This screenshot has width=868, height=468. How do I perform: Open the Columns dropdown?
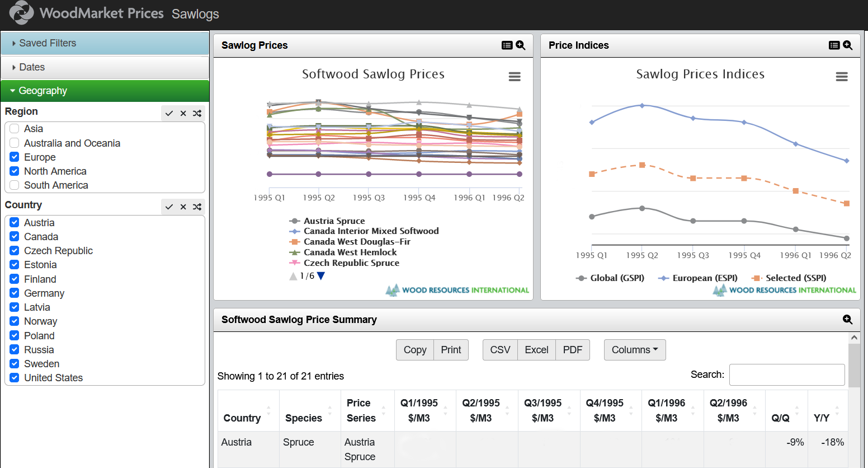coord(635,350)
